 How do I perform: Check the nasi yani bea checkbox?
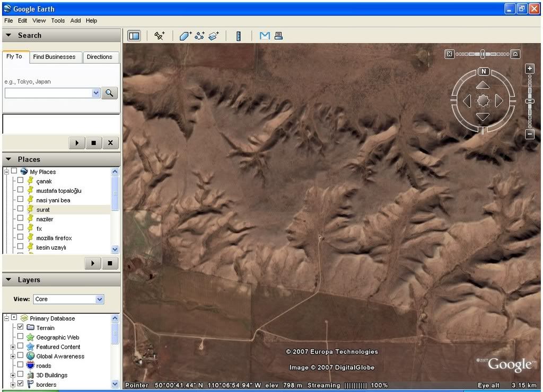[21, 199]
